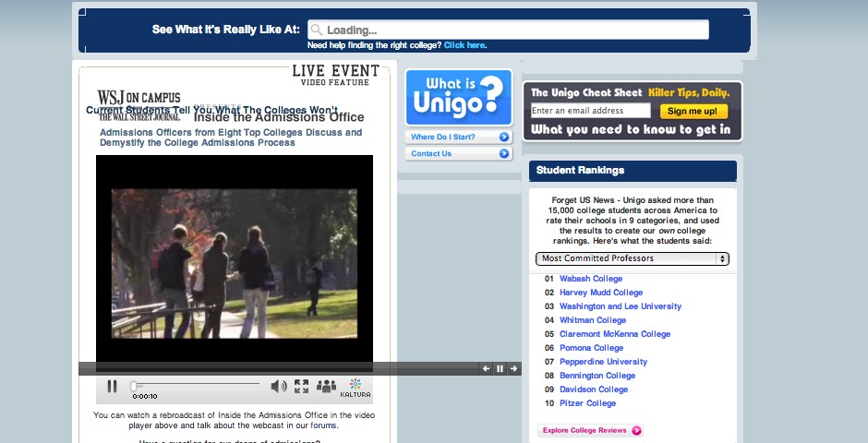
Task: Open Davidson College link
Action: point(594,389)
